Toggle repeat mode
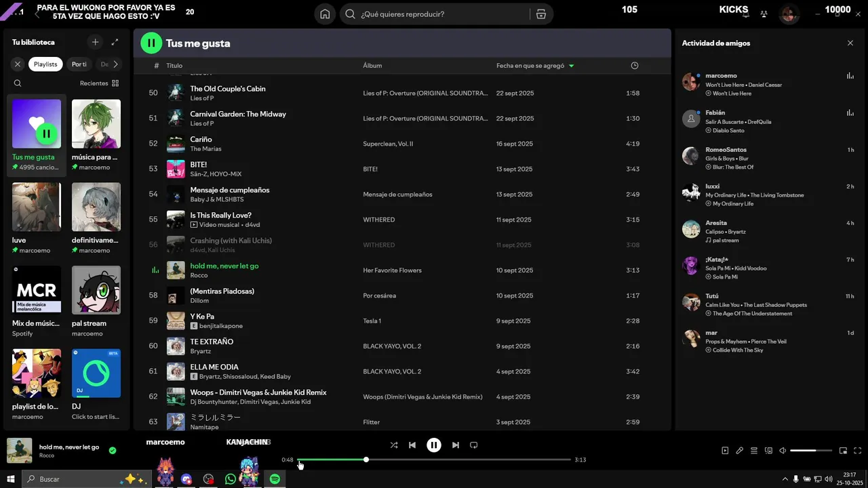 pos(474,445)
